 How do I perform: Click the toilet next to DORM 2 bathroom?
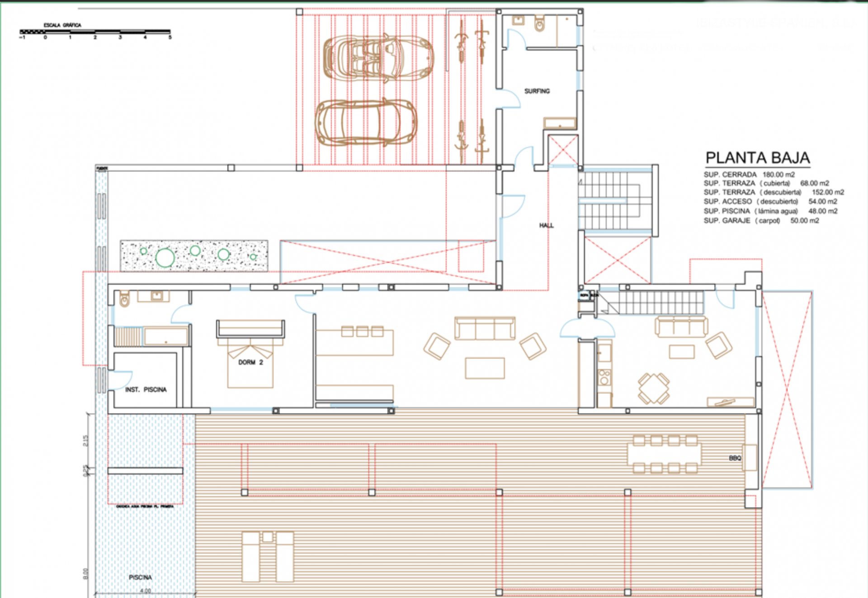(124, 299)
